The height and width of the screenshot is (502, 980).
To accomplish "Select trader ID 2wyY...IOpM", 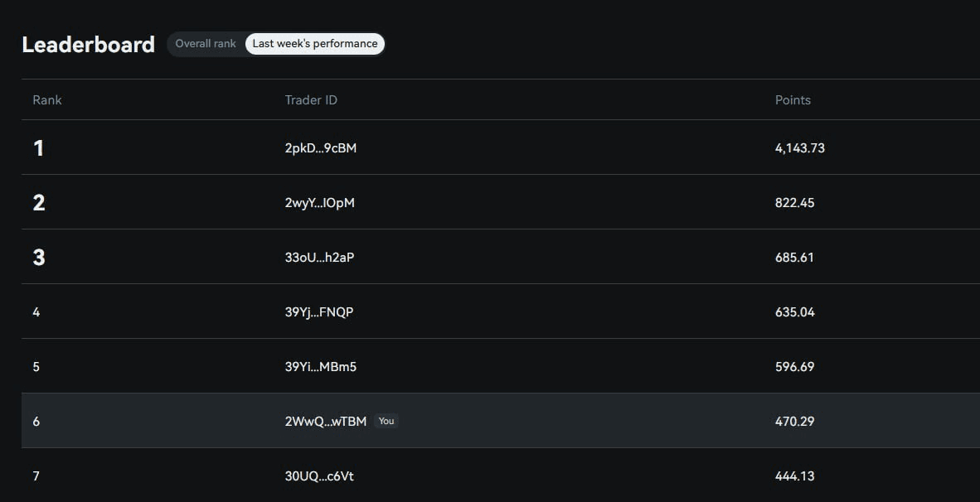I will [x=319, y=203].
